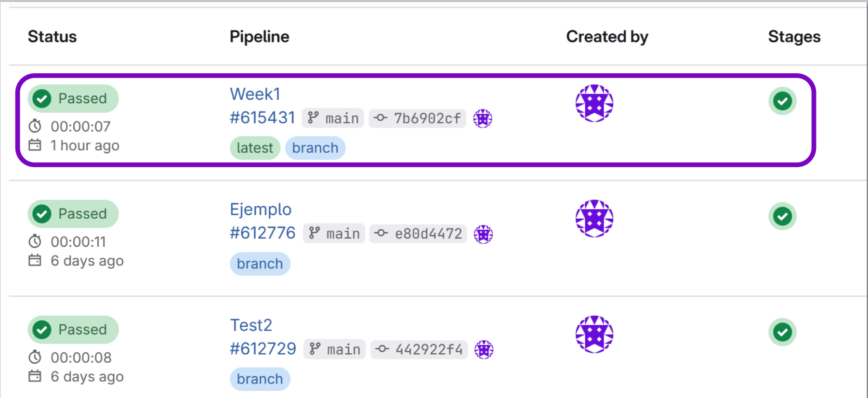Open the Test2 pipeline title link

251,325
